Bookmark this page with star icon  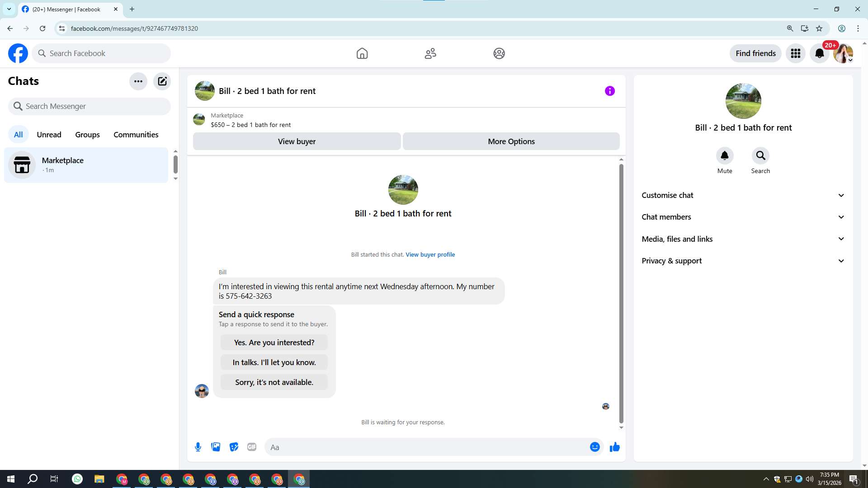click(819, 28)
